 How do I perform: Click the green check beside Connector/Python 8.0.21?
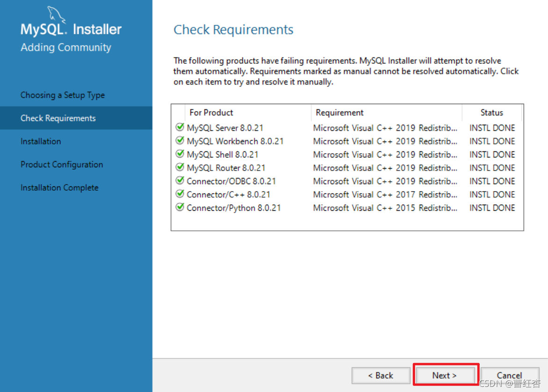coord(180,207)
